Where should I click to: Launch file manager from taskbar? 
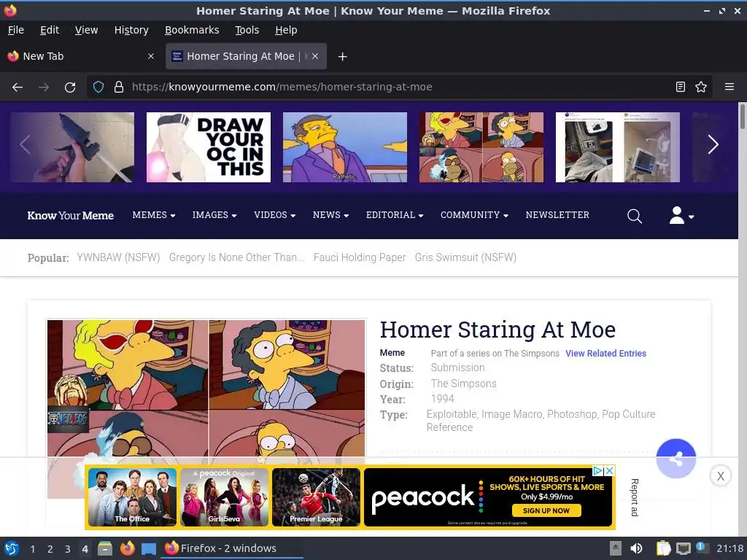pyautogui.click(x=105, y=548)
